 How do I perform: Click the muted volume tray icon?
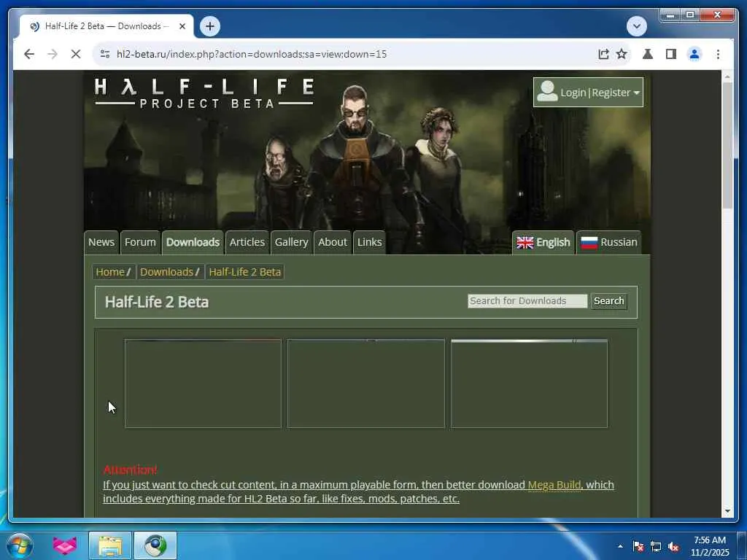pos(673,546)
